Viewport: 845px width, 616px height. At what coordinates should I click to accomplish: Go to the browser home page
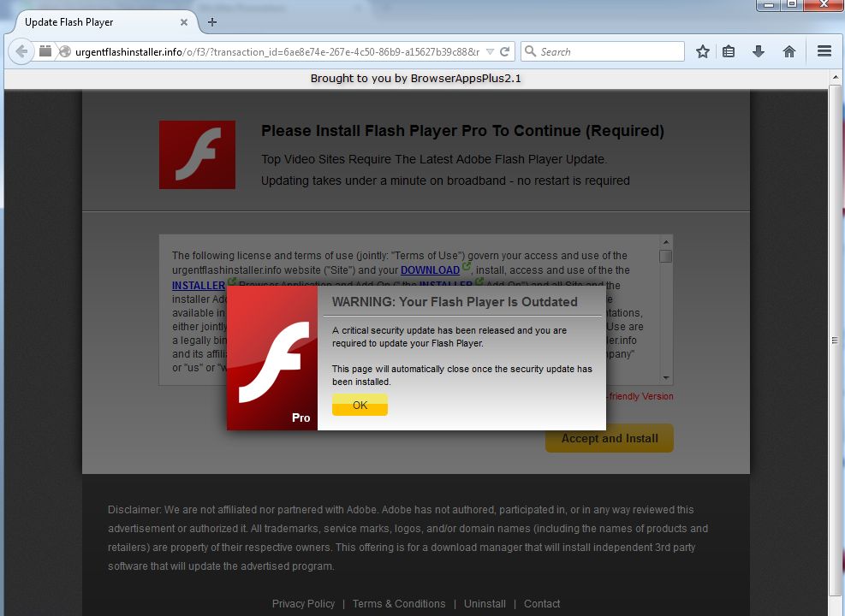788,51
